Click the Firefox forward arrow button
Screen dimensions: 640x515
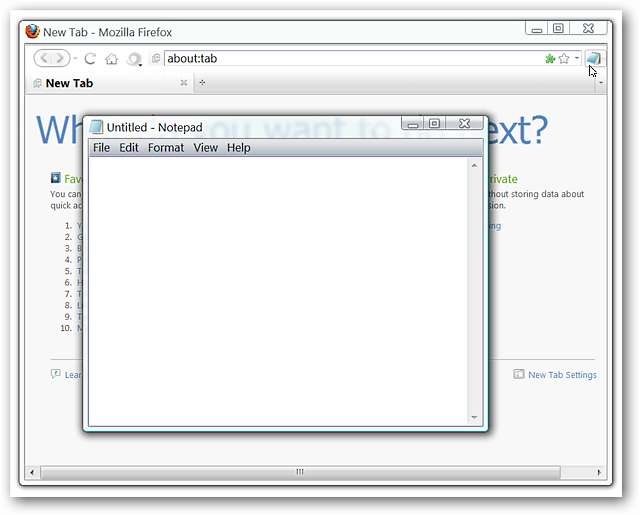coord(60,58)
